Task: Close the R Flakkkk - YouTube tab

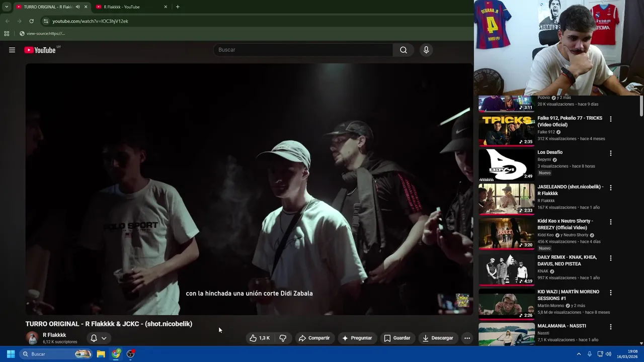Action: coord(166,7)
